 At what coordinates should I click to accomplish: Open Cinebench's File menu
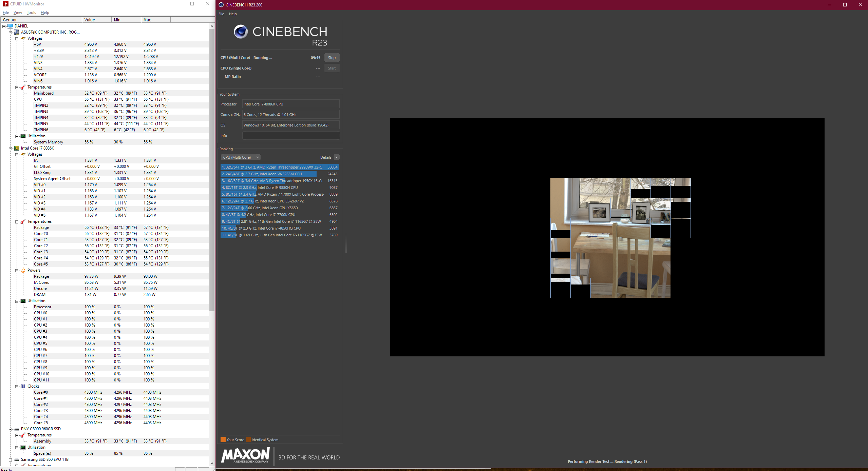point(221,14)
